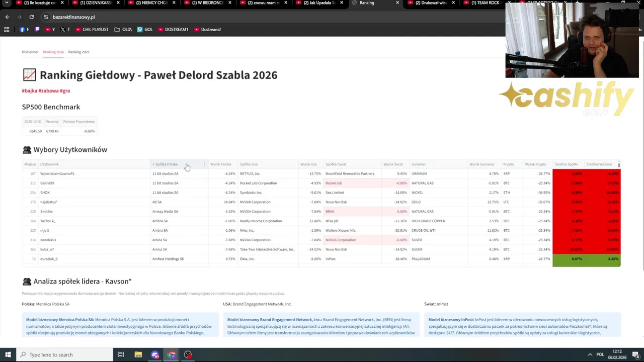This screenshot has height=362, width=644.
Task: Open File Explorer from the taskbar
Action: click(x=138, y=355)
